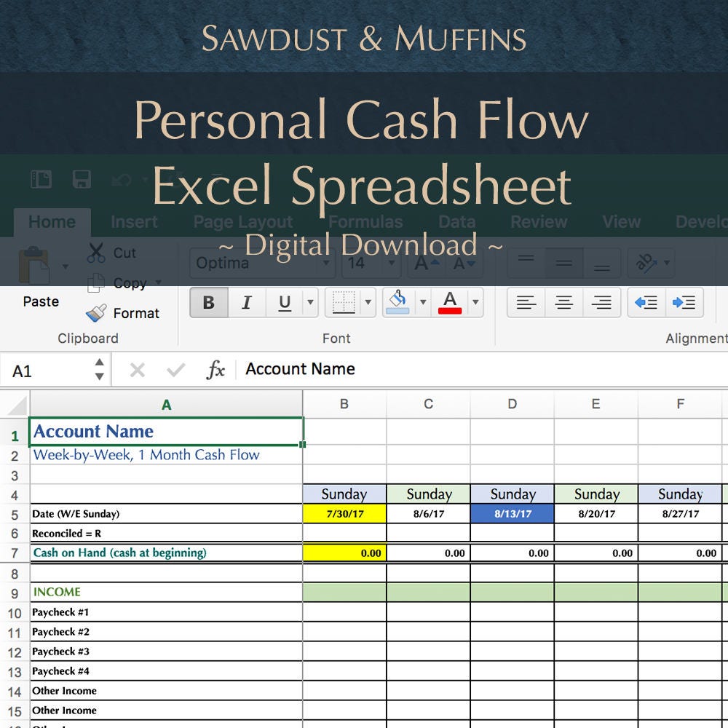The width and height of the screenshot is (728, 728).
Task: Open Insert Function with the fx icon
Action: pos(215,369)
